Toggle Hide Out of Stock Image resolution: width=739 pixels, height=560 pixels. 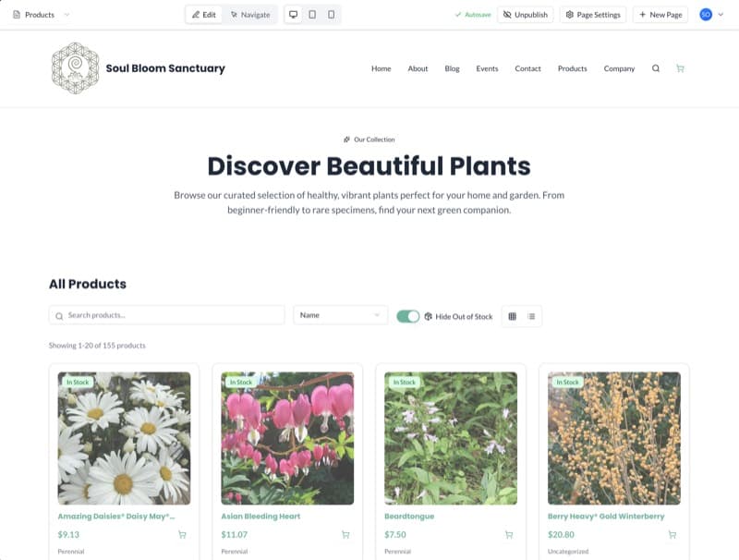coord(409,315)
